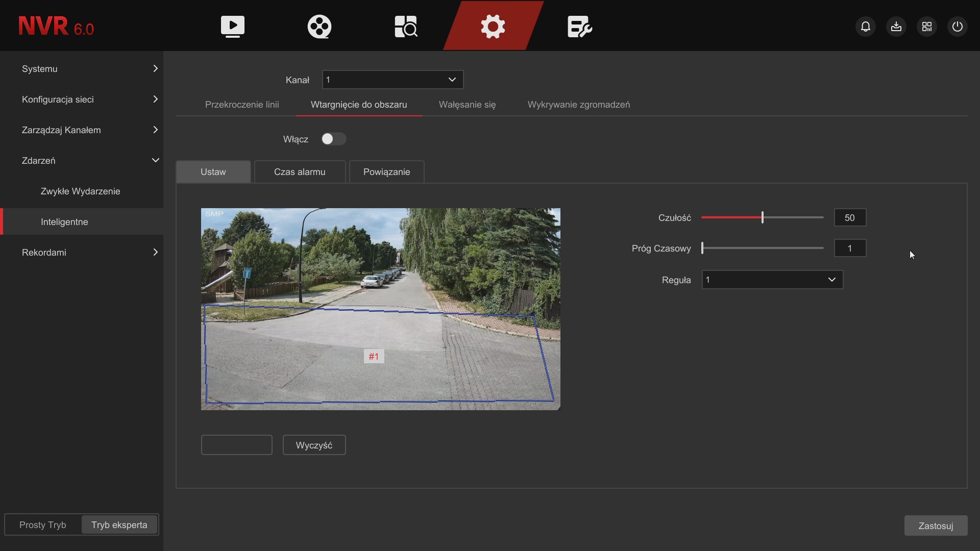Click the Czułość sensitivity slider

pos(763,218)
